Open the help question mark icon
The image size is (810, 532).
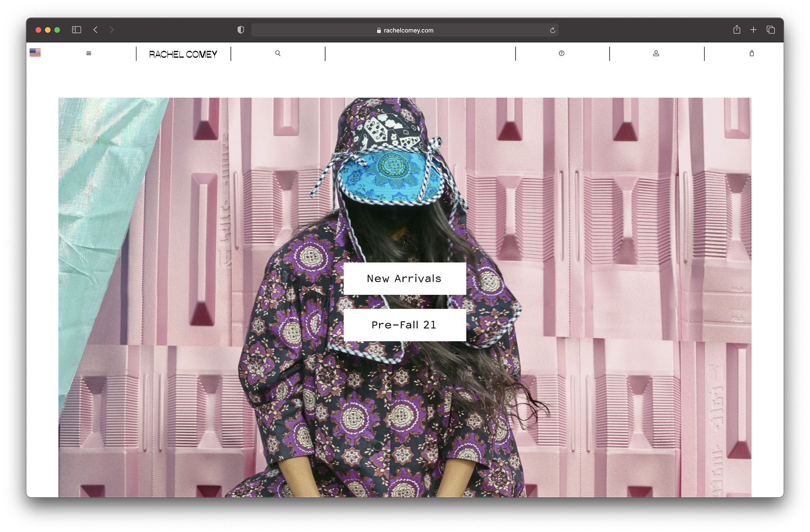(x=561, y=53)
